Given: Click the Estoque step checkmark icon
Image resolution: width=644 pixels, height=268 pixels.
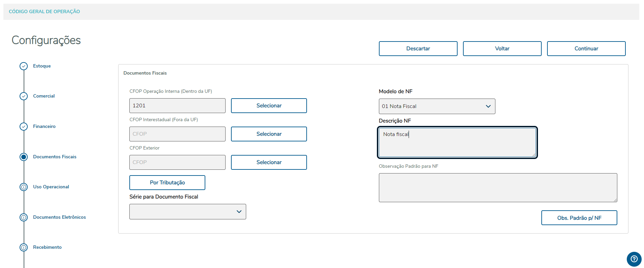Looking at the screenshot, I should click(x=24, y=66).
